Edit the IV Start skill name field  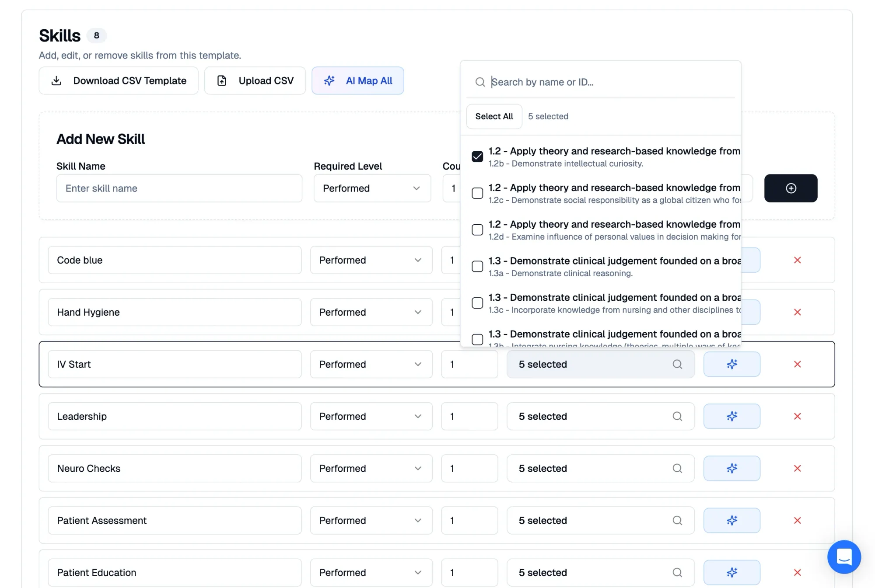click(x=175, y=364)
